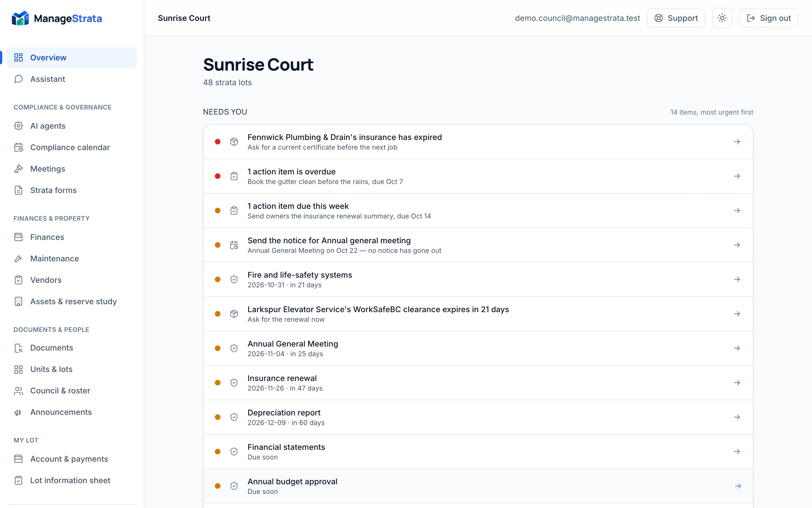Image resolution: width=812 pixels, height=508 pixels.
Task: Click the Depreciation report title
Action: coord(284,413)
